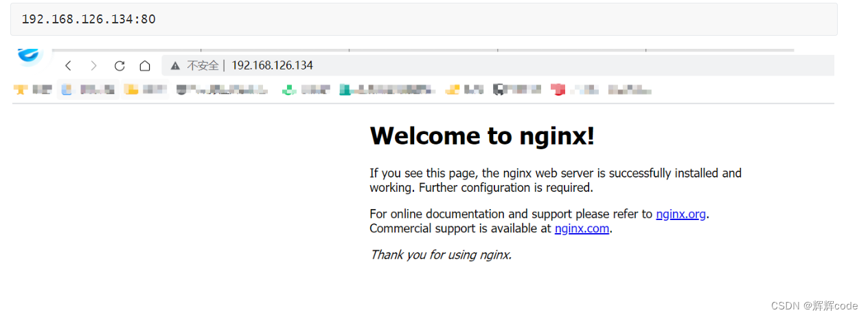
Task: Follow the nginx.org link
Action: pyautogui.click(x=681, y=214)
